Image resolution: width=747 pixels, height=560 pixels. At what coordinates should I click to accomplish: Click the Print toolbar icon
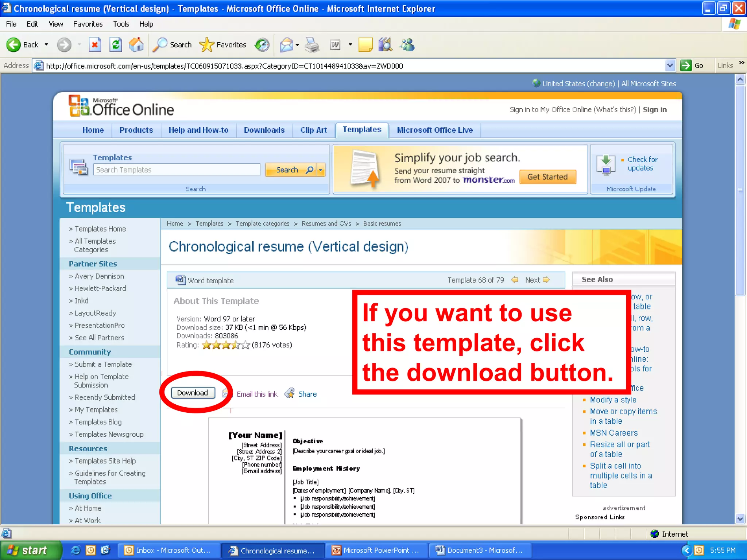coord(312,45)
